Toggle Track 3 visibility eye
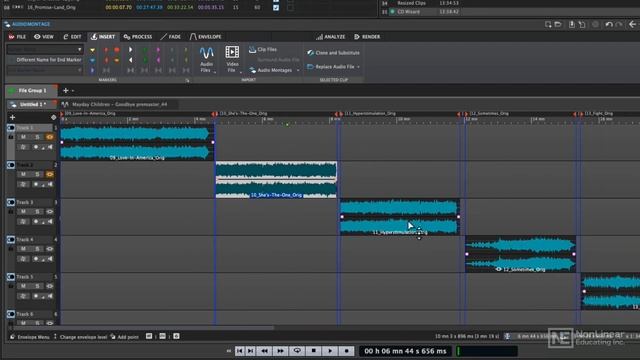 click(x=50, y=211)
